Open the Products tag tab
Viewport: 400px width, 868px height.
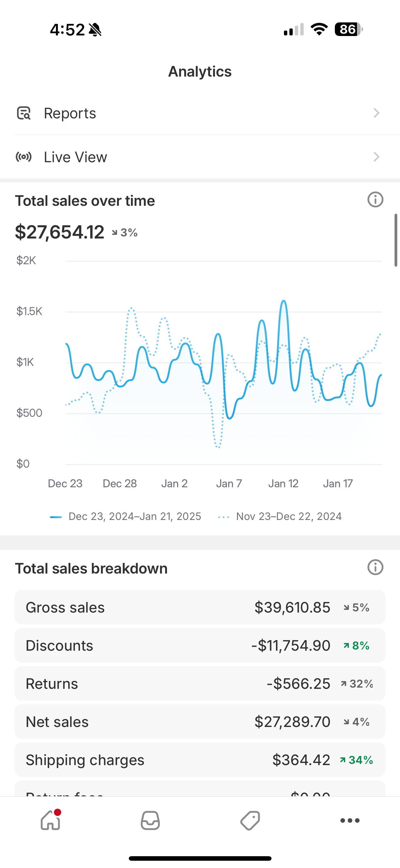pos(250,820)
